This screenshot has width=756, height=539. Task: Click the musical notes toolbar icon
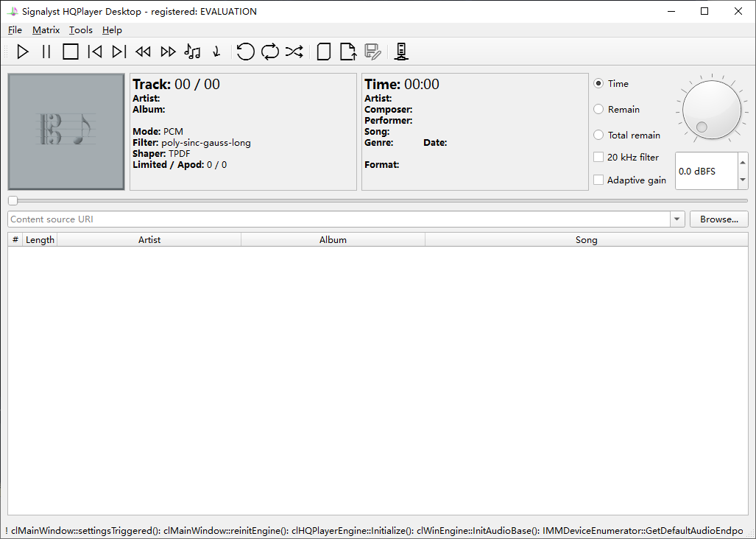pos(192,52)
